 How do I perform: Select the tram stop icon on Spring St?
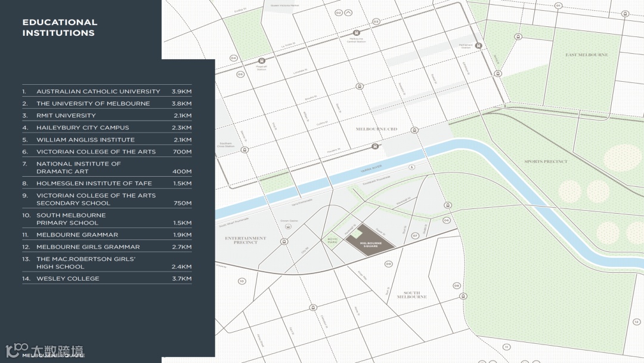pyautogui.click(x=498, y=73)
